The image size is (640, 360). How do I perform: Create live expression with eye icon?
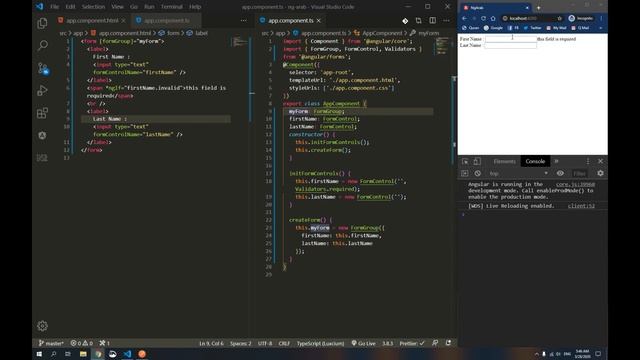click(x=560, y=173)
